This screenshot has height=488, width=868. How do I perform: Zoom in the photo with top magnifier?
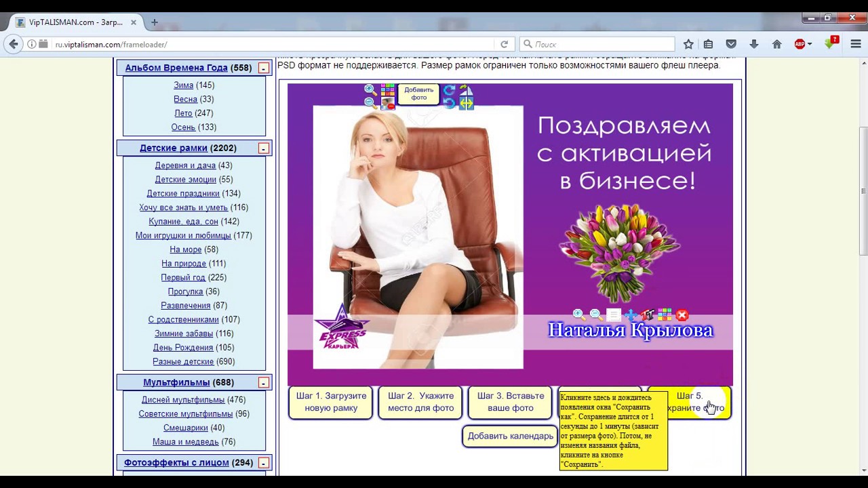(x=370, y=90)
